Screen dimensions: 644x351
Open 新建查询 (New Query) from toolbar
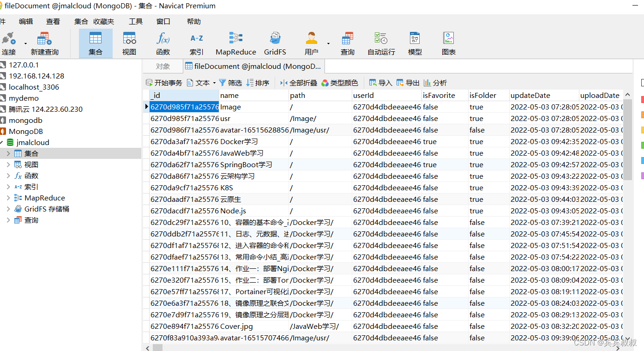tap(45, 43)
